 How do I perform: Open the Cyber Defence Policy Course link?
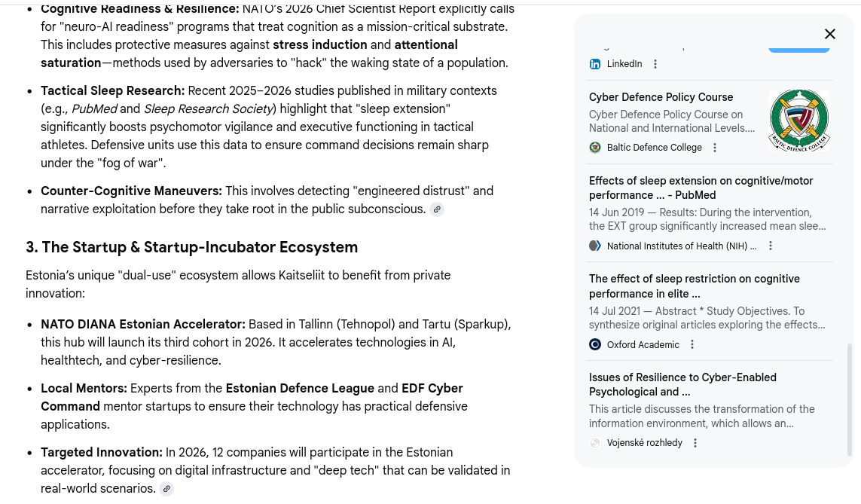coord(661,97)
